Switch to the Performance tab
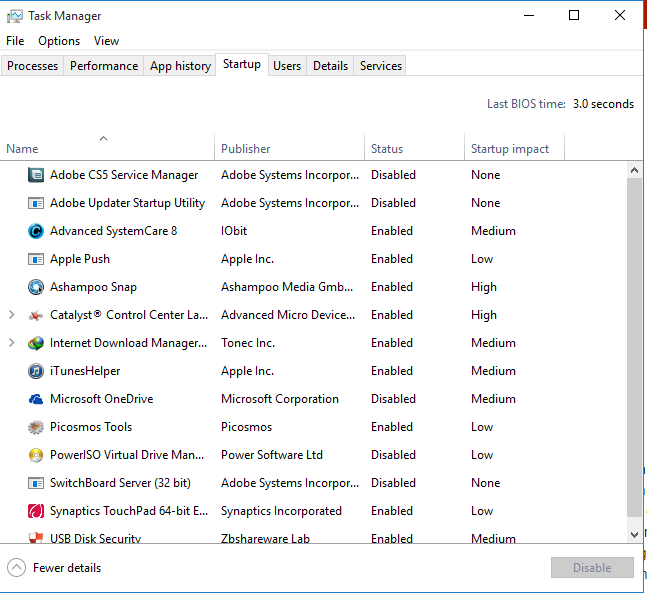Image resolution: width=647 pixels, height=594 pixels. [104, 66]
